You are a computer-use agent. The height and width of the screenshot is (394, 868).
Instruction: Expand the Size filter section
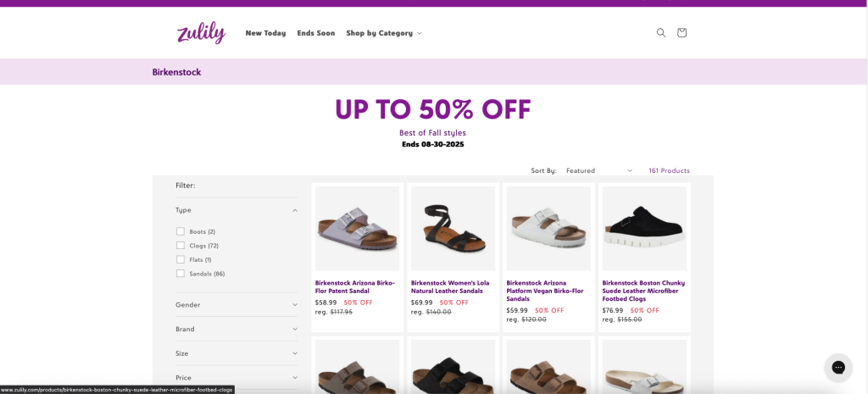click(295, 353)
